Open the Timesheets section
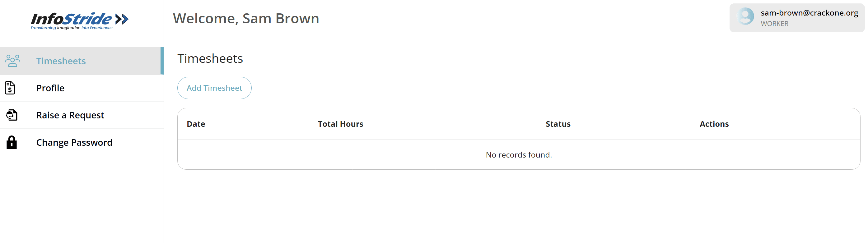The image size is (868, 243). pyautogui.click(x=61, y=61)
